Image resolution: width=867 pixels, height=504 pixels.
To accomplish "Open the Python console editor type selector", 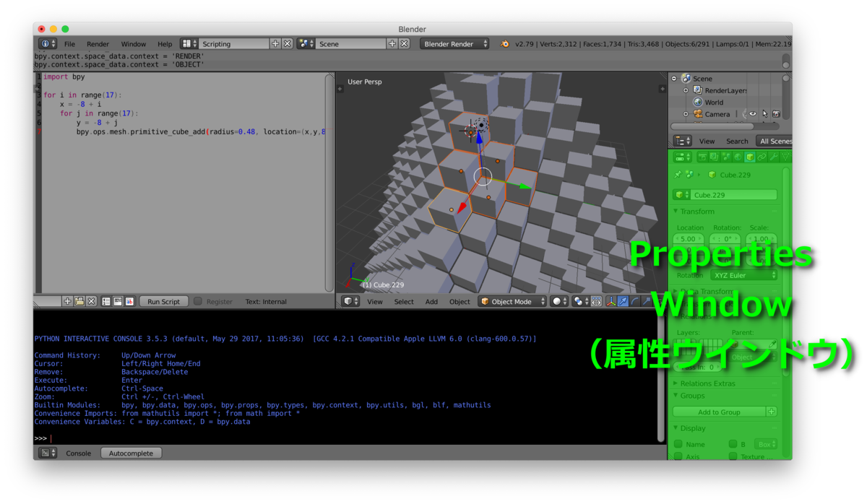I will pos(48,453).
